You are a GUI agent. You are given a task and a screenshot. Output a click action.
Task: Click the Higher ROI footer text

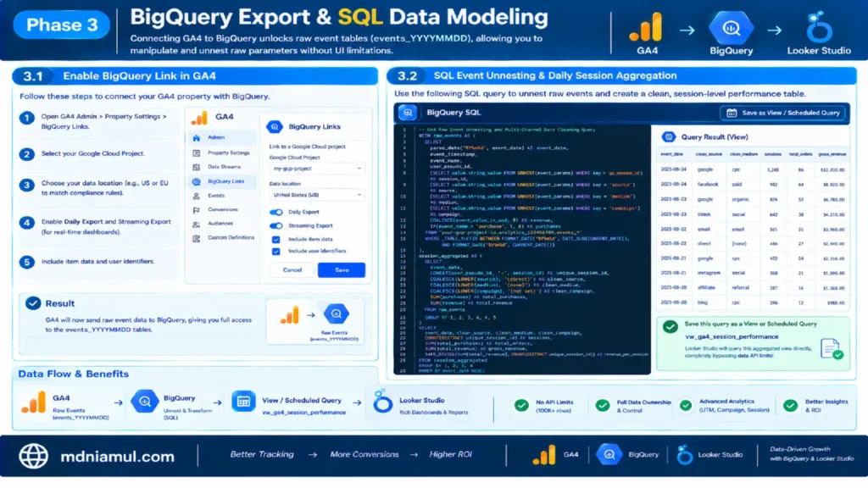point(450,454)
